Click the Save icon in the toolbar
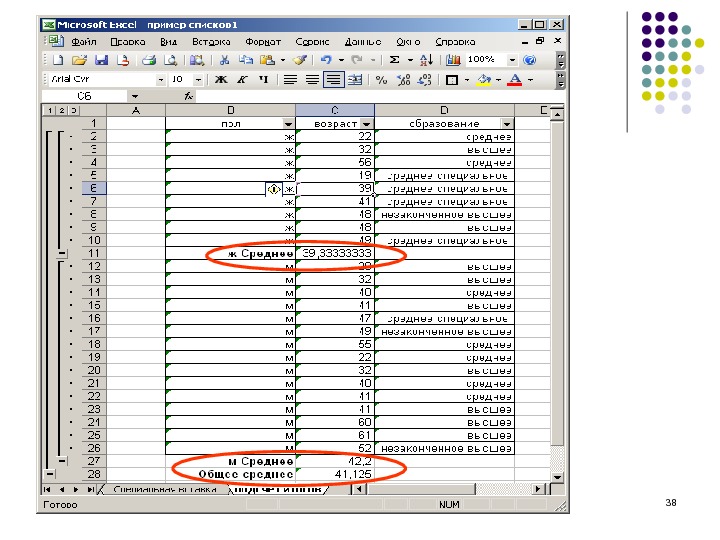This screenshot has height=540, width=720. [x=99, y=60]
